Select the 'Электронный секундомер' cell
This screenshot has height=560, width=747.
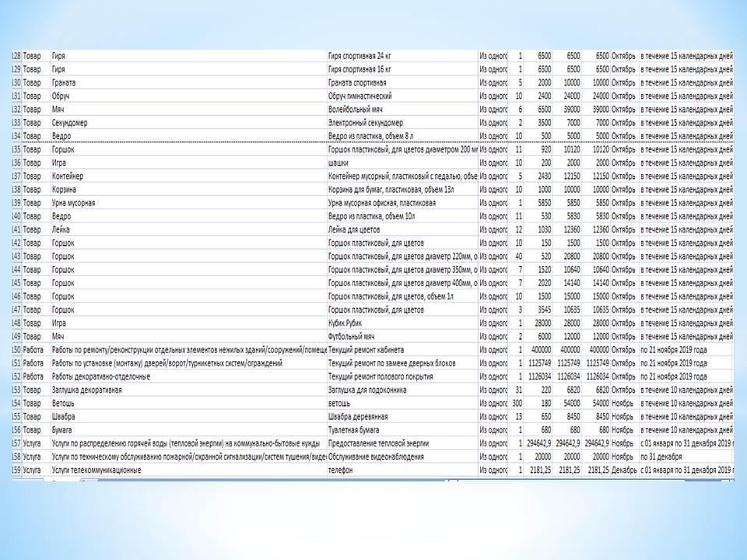click(x=402, y=122)
